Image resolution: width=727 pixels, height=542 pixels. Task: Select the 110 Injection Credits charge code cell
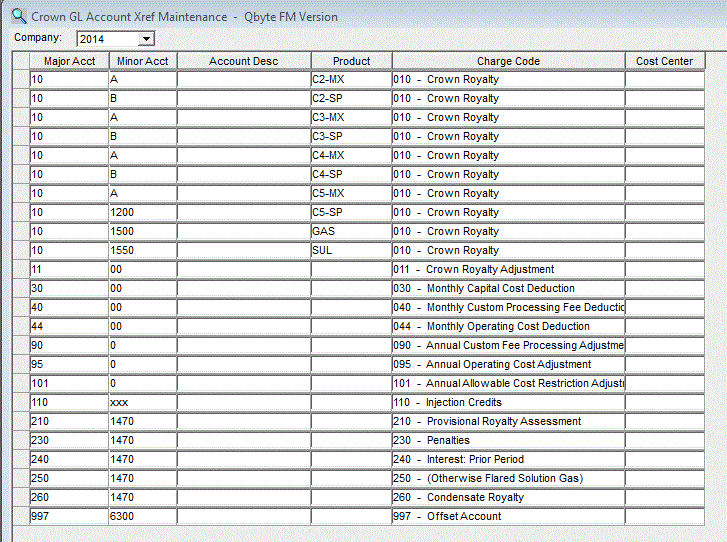[x=508, y=402]
